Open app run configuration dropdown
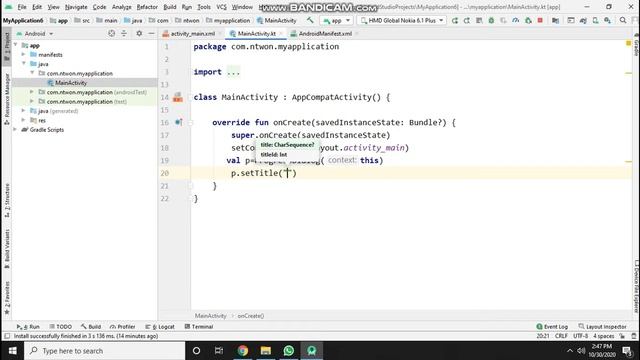Screen dimensions: 640x360 336,20
